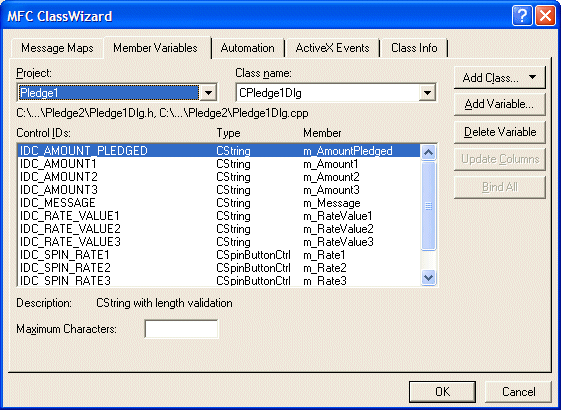Click the Add Variable button

499,104
